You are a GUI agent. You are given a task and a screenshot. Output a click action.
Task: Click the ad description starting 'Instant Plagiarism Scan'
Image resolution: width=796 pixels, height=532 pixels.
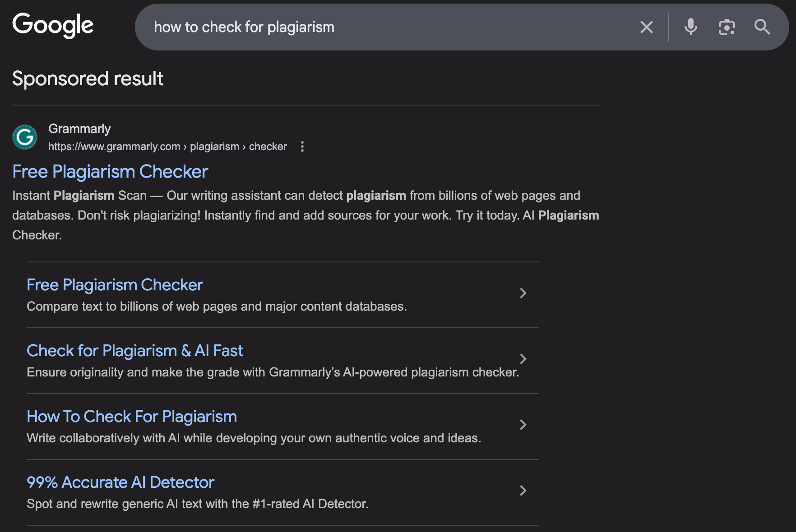306,215
